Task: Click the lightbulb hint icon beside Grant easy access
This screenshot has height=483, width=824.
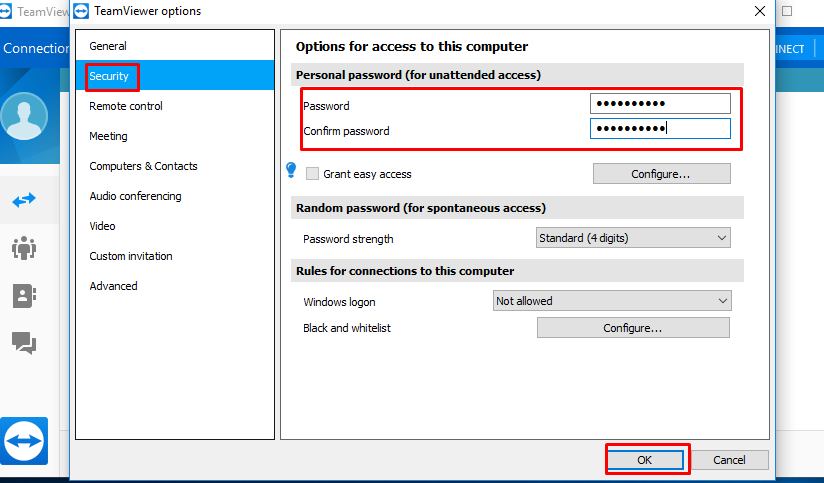Action: click(291, 170)
